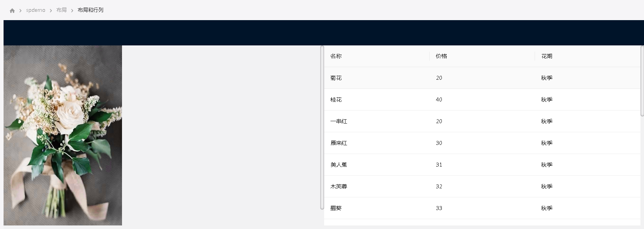This screenshot has height=229, width=644.
Task: Choose the 木芙蓉 row
Action: tap(482, 186)
